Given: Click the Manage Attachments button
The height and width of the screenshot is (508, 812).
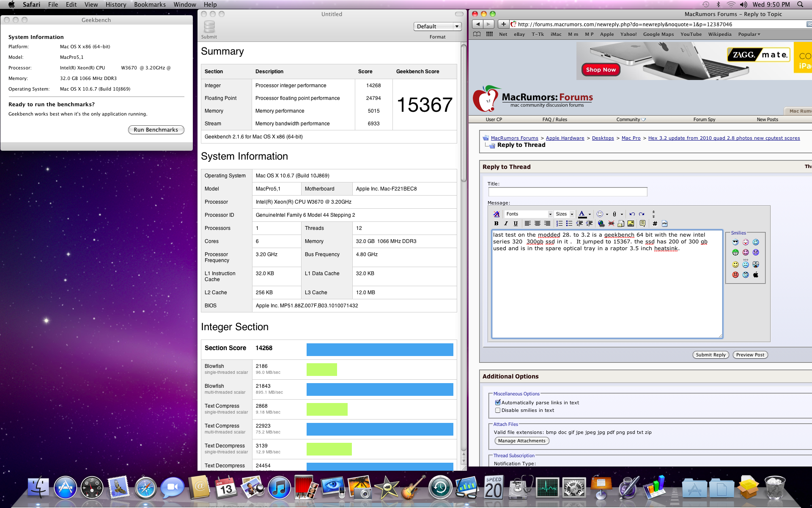Looking at the screenshot, I should tap(522, 441).
